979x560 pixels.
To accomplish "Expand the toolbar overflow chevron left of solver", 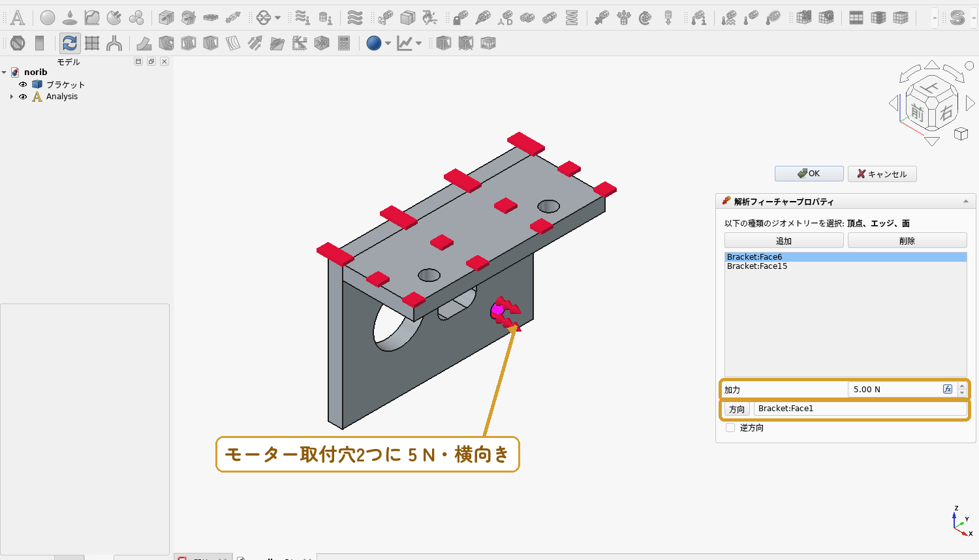I will [x=935, y=18].
